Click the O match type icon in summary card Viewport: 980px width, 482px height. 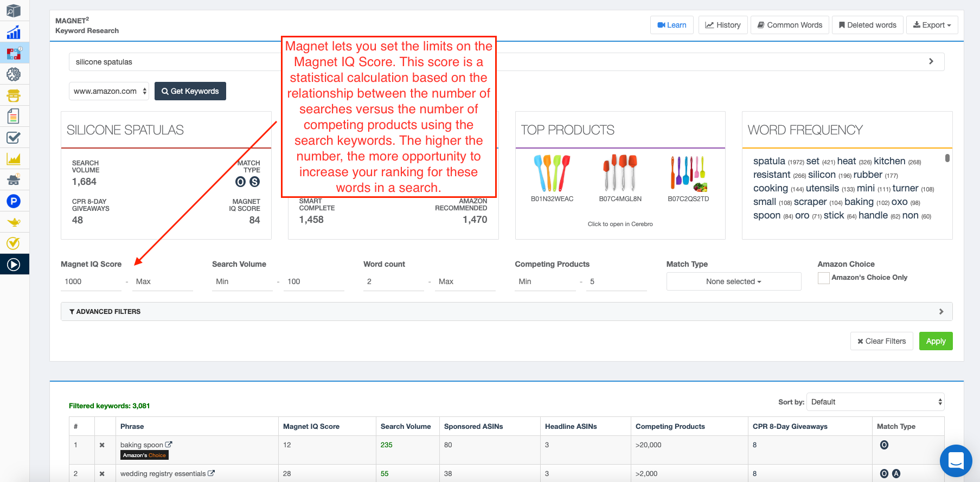point(240,182)
